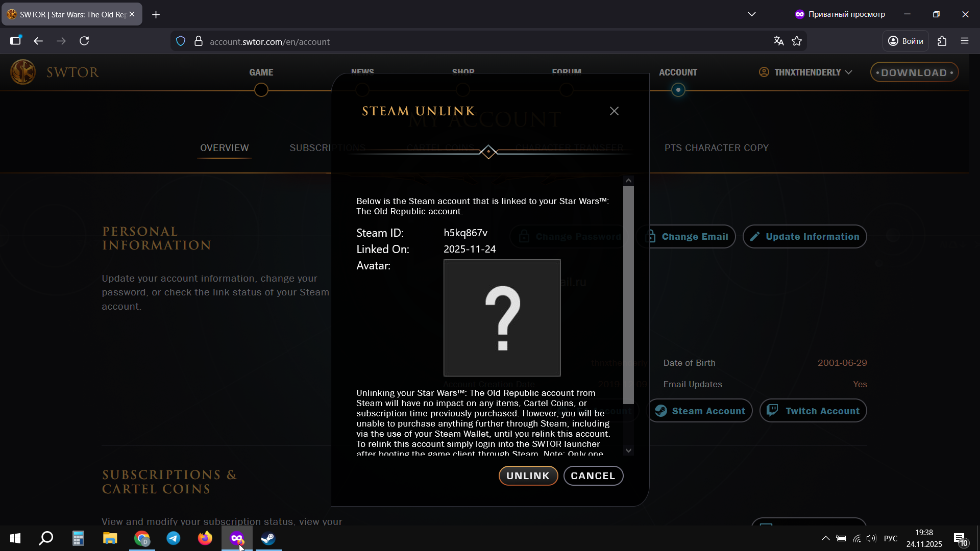Click the Steam avatar placeholder image
Viewport: 980px width, 551px height.
point(502,317)
